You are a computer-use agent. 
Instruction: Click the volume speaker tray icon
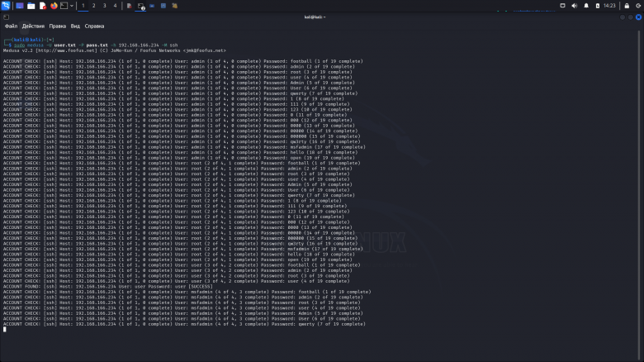click(574, 6)
